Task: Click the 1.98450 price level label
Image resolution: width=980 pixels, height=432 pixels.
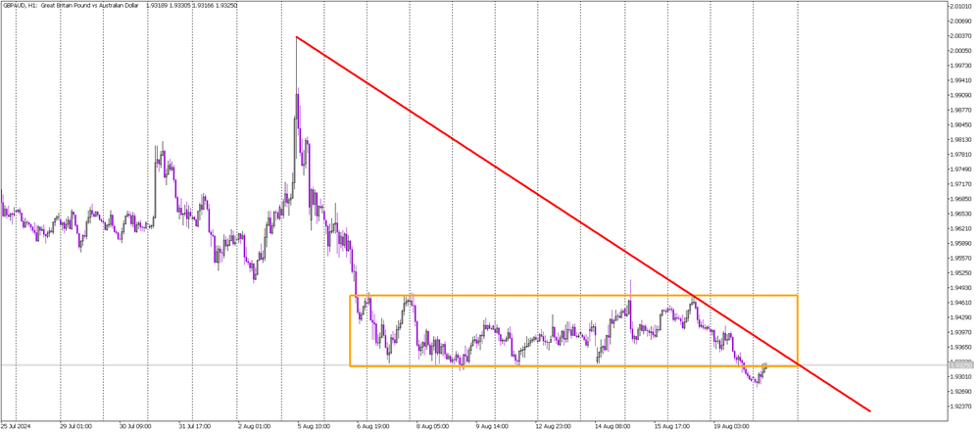Action: [x=962, y=125]
